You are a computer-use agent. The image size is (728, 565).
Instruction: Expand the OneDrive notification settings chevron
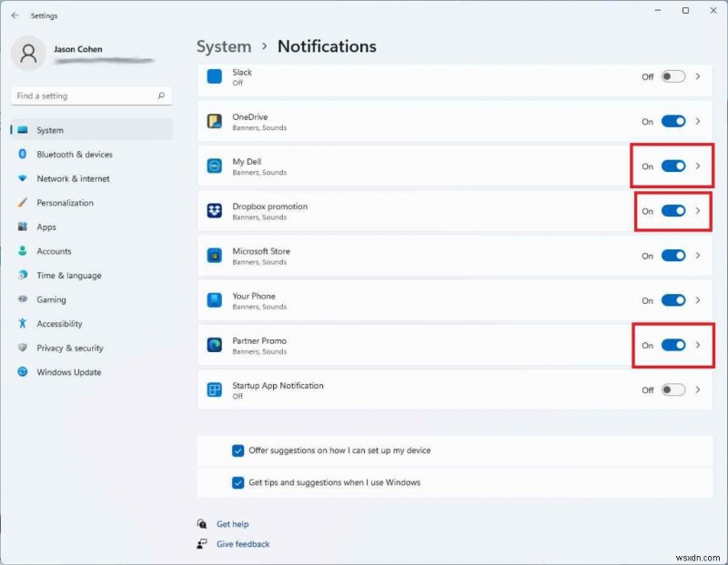pyautogui.click(x=698, y=121)
